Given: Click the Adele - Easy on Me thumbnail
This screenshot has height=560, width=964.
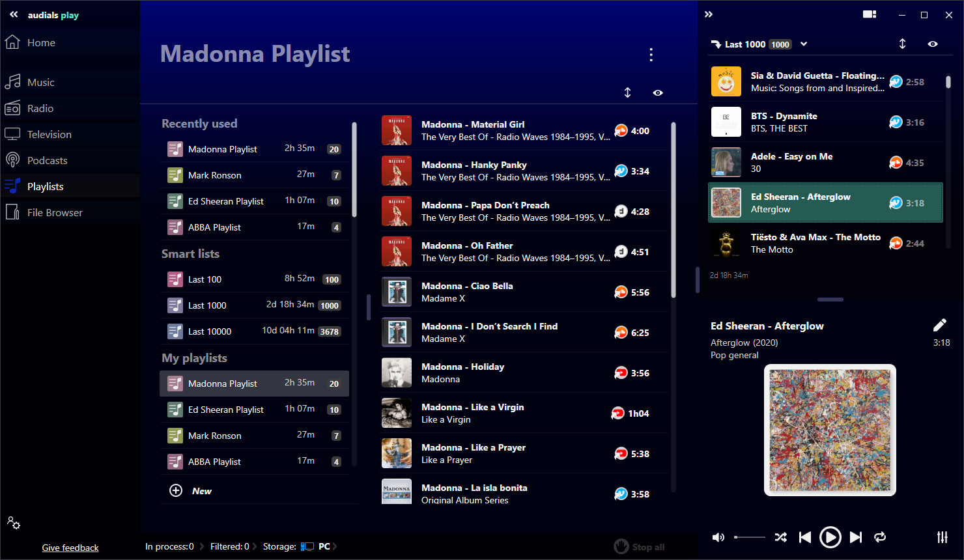Looking at the screenshot, I should pyautogui.click(x=726, y=162).
